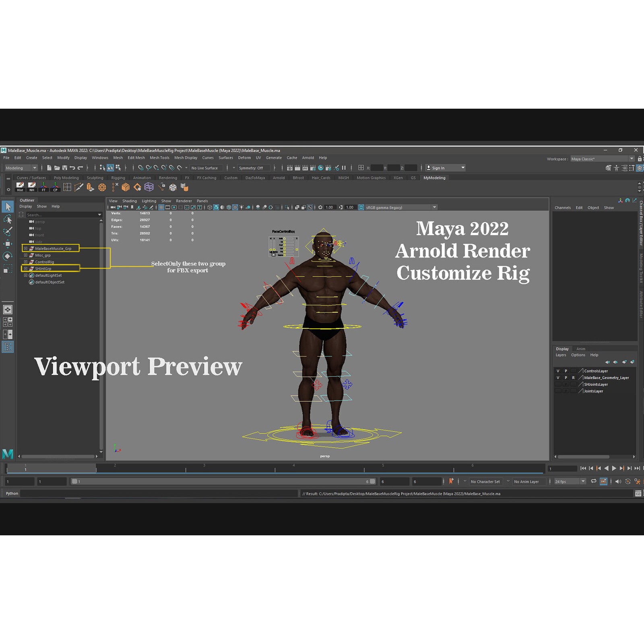Expand Misc_grp node in Outliner
644x644 pixels.
click(x=25, y=255)
